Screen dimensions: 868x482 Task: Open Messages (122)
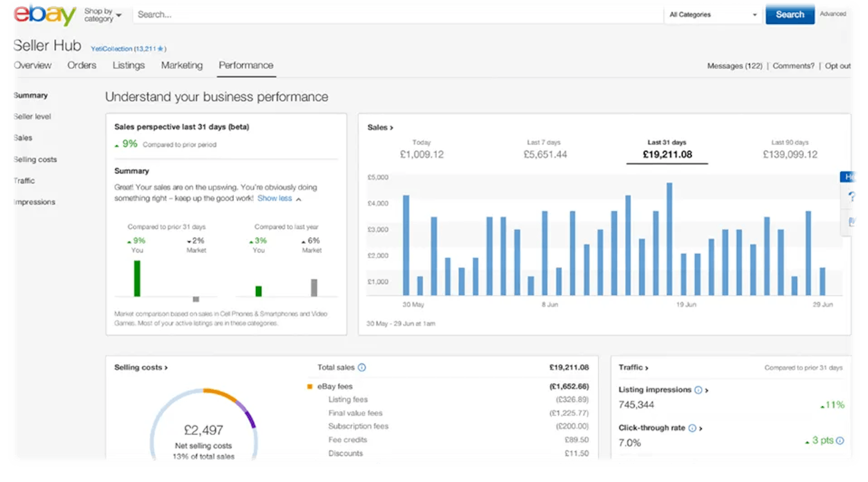[x=735, y=66]
